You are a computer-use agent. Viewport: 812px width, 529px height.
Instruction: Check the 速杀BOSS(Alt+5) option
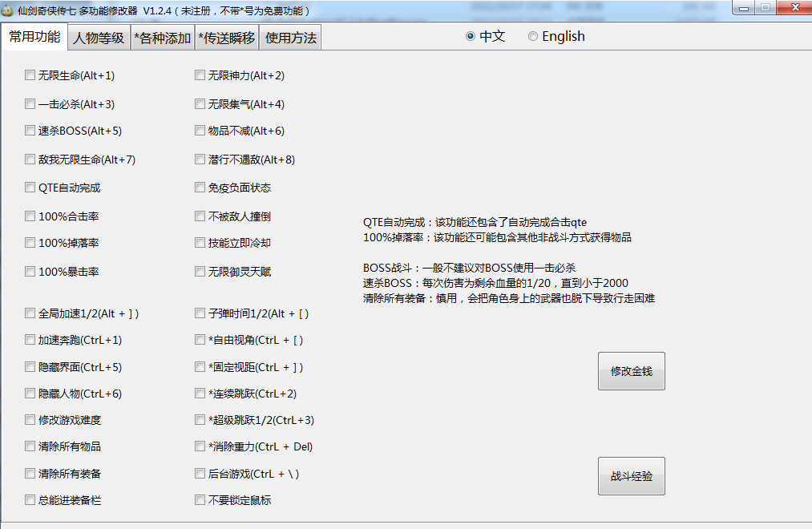coord(30,131)
